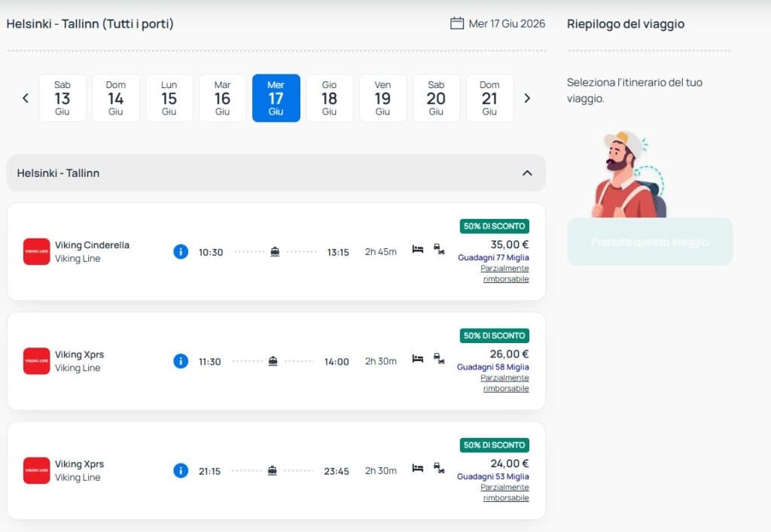Click 50% DI SCONTO badge on 24,00 € fare

tap(494, 445)
